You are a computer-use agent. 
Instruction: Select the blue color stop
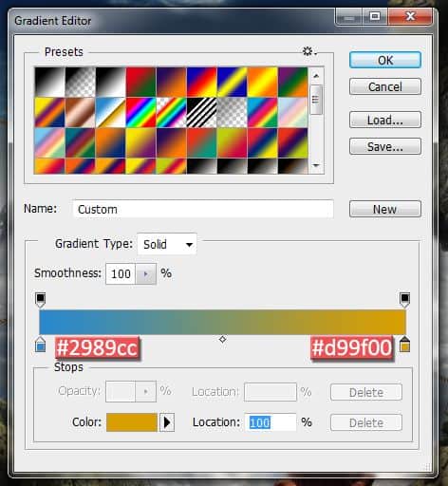click(41, 345)
